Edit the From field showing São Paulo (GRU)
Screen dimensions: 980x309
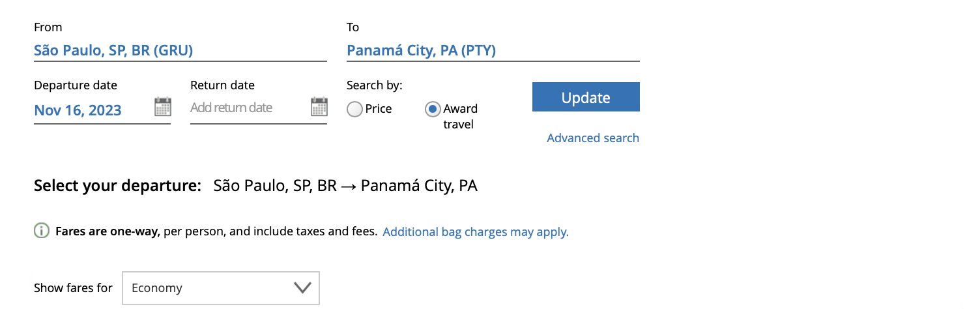pos(180,50)
